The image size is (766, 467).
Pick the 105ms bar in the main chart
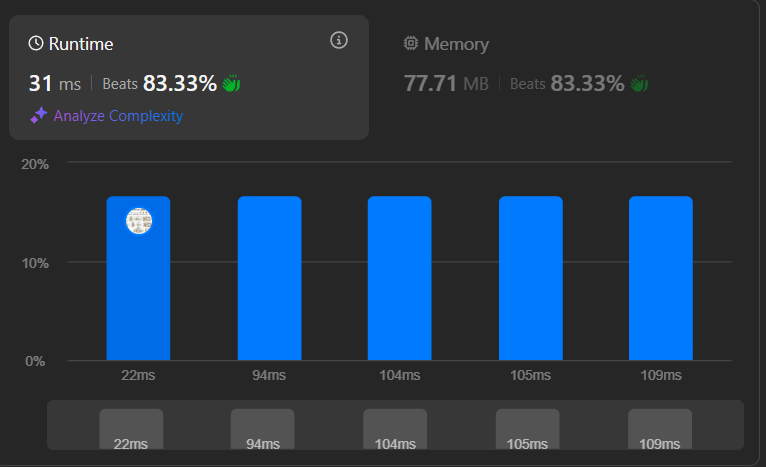click(x=530, y=278)
